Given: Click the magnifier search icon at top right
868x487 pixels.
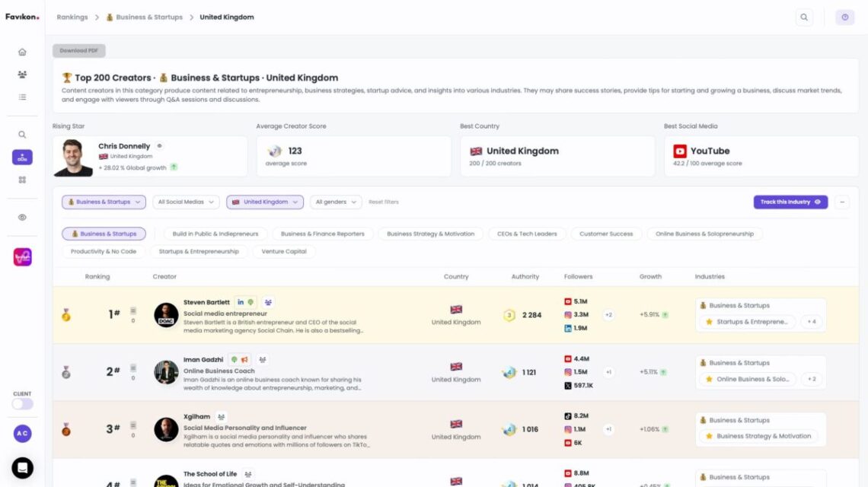Looking at the screenshot, I should (804, 16).
